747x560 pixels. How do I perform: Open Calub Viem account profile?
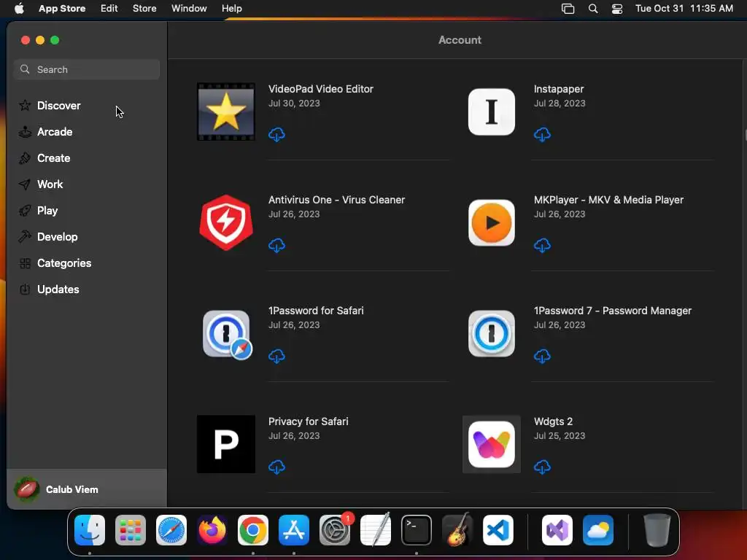coord(87,489)
